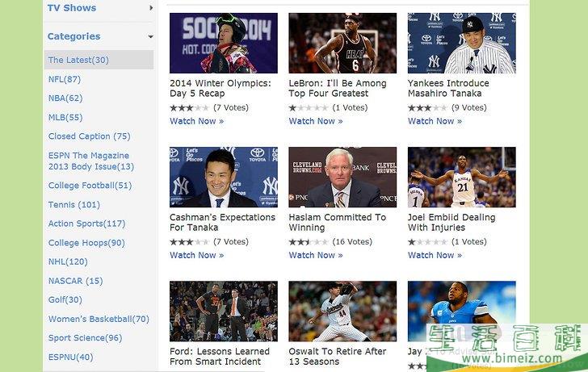Open NASCAR (15) category

(75, 281)
